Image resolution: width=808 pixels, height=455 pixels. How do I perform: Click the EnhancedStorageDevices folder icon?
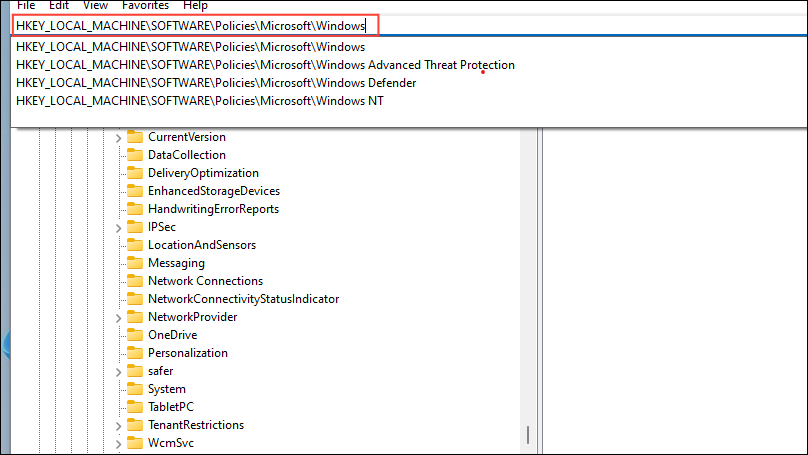[135, 191]
